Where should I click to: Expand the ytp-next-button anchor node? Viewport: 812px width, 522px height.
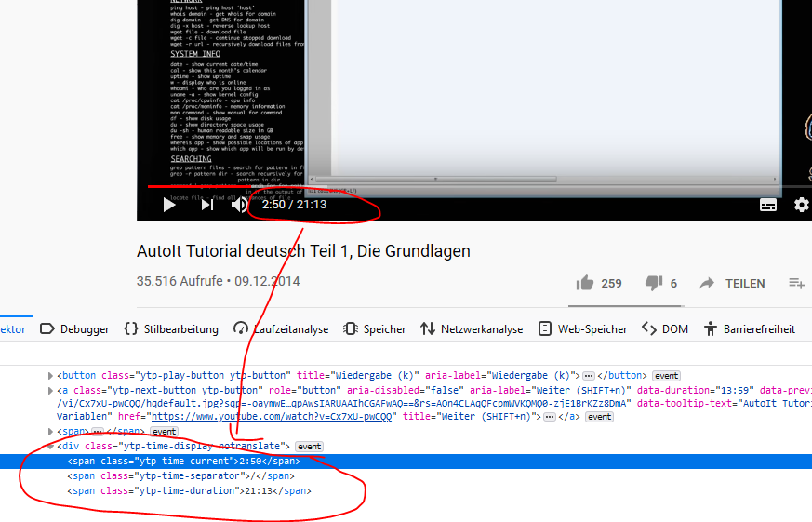(x=50, y=391)
